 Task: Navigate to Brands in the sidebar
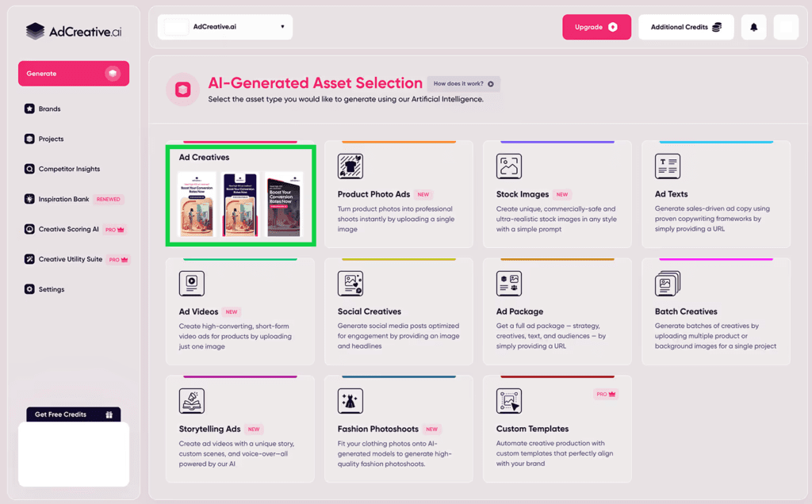click(49, 109)
